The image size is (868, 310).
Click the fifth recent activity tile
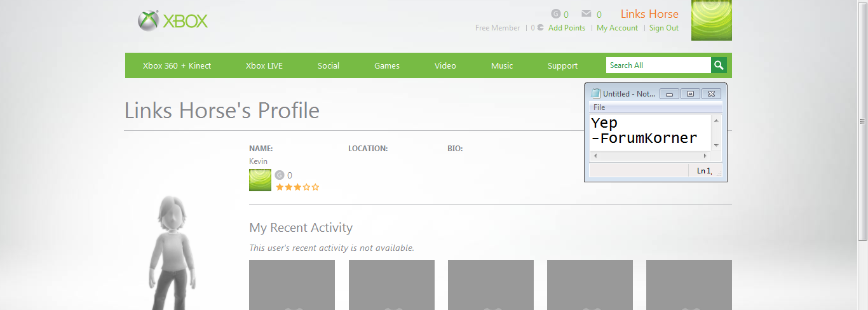[x=689, y=285]
